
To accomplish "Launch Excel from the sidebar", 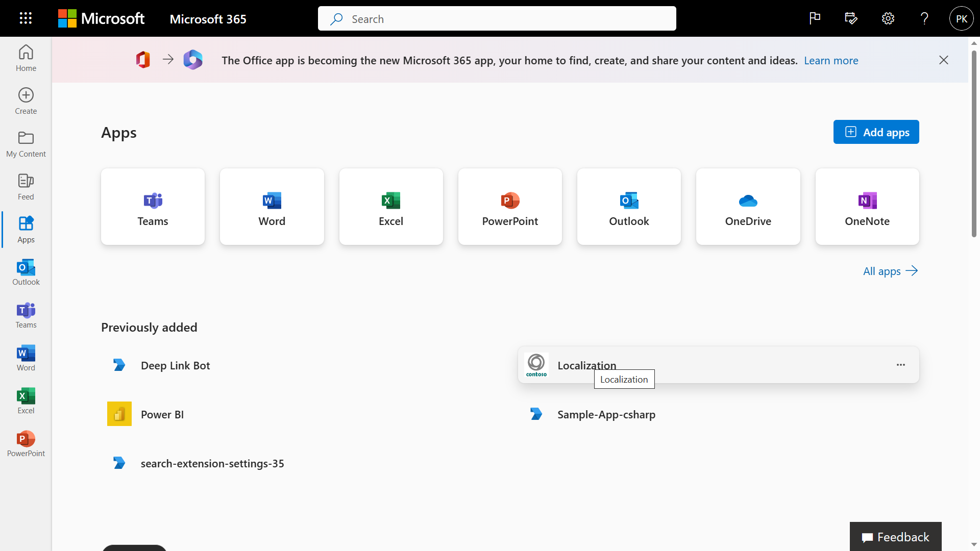I will [x=26, y=401].
